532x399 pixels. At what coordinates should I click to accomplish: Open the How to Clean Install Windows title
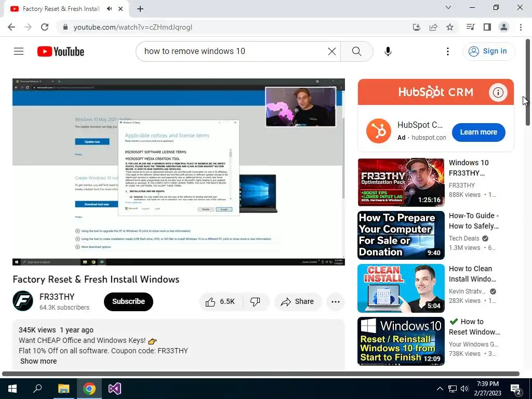click(473, 274)
